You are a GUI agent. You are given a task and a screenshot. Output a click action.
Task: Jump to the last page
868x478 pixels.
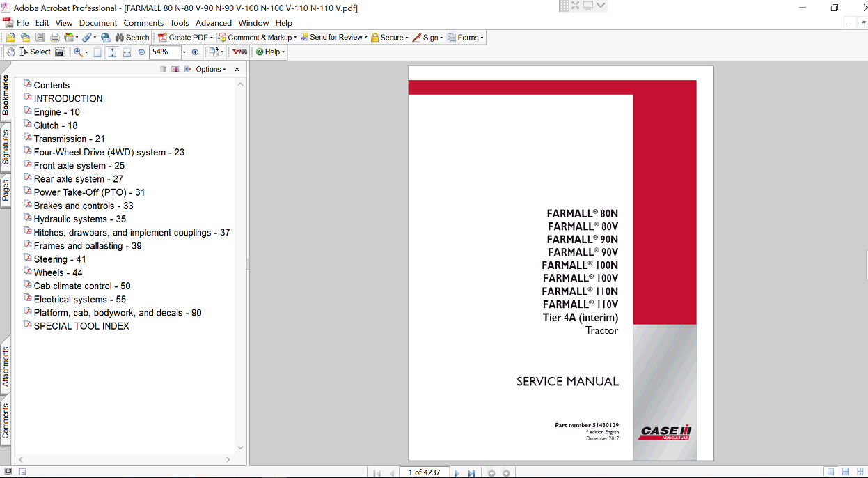coord(471,473)
